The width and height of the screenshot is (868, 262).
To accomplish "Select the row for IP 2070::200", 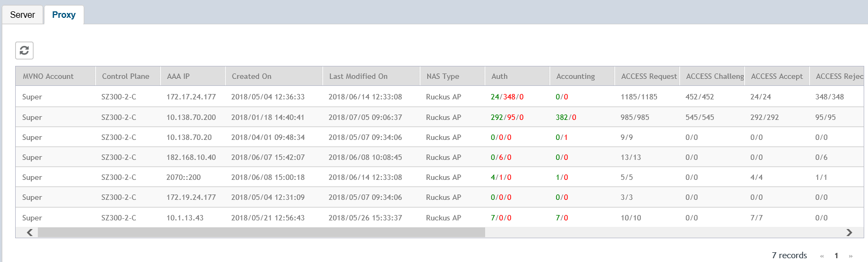I will click(x=183, y=177).
